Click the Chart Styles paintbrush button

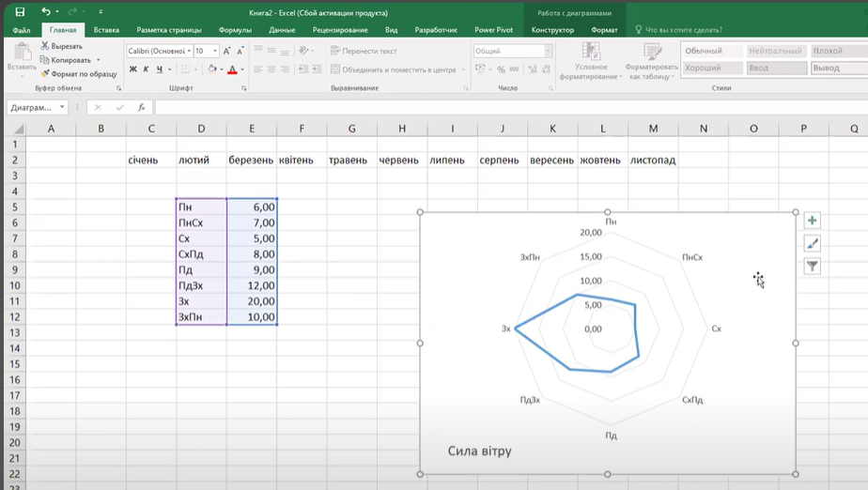pyautogui.click(x=812, y=243)
